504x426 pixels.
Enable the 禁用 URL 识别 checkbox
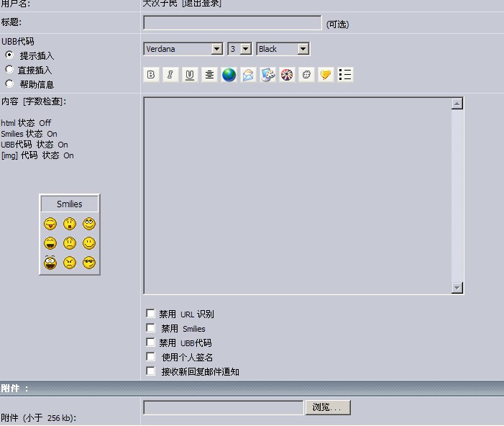[x=150, y=314]
